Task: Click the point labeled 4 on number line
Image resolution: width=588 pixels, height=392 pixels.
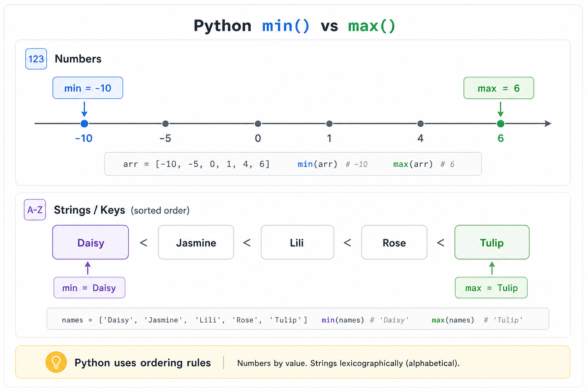Action: point(420,124)
